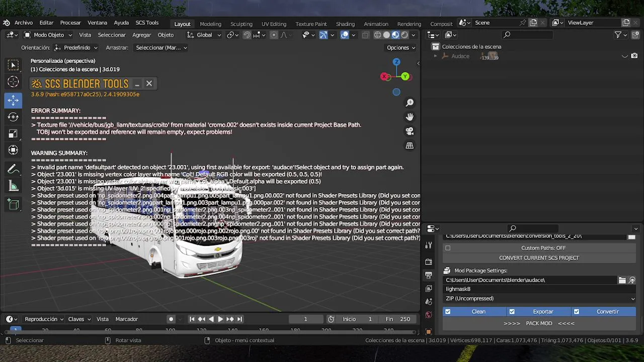Open the View Layer properties tab
Viewport: 644px width, 362px height.
click(x=429, y=289)
